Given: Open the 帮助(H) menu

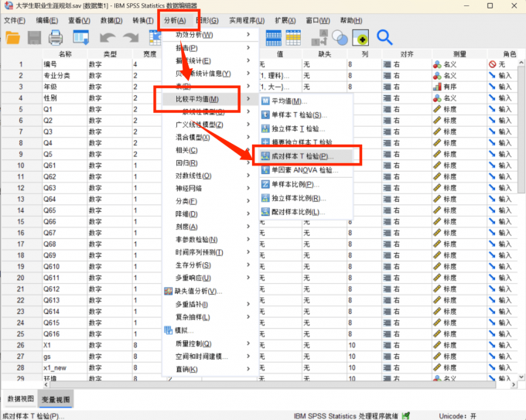Looking at the screenshot, I should [351, 20].
